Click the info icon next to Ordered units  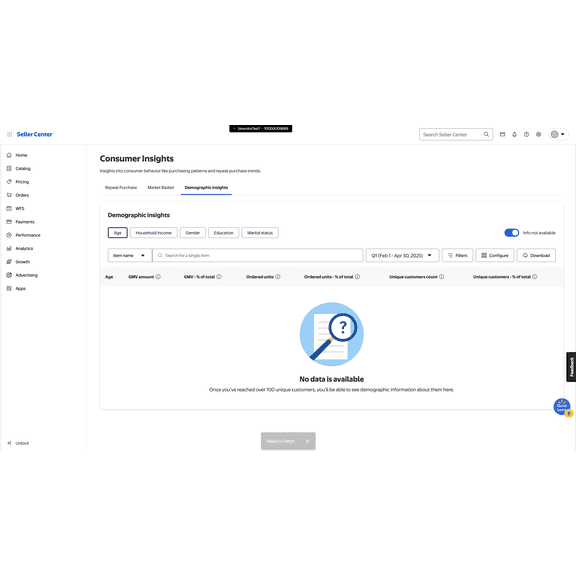click(278, 277)
